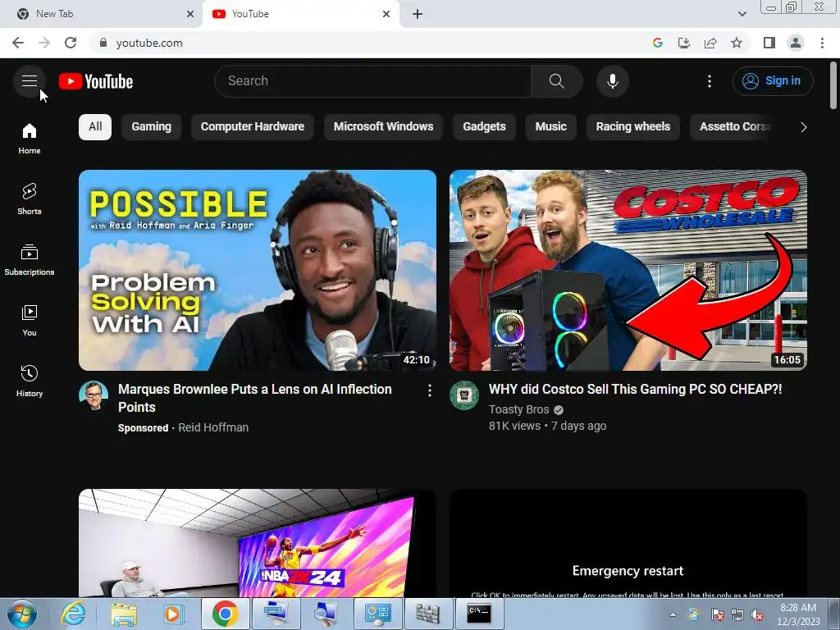Close the New Tab browser tab

(x=190, y=14)
